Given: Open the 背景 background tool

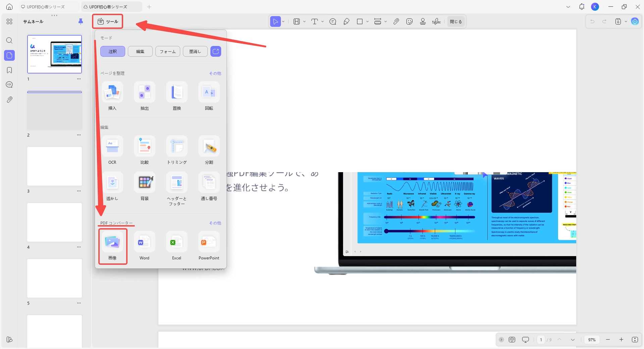Looking at the screenshot, I should (x=145, y=186).
